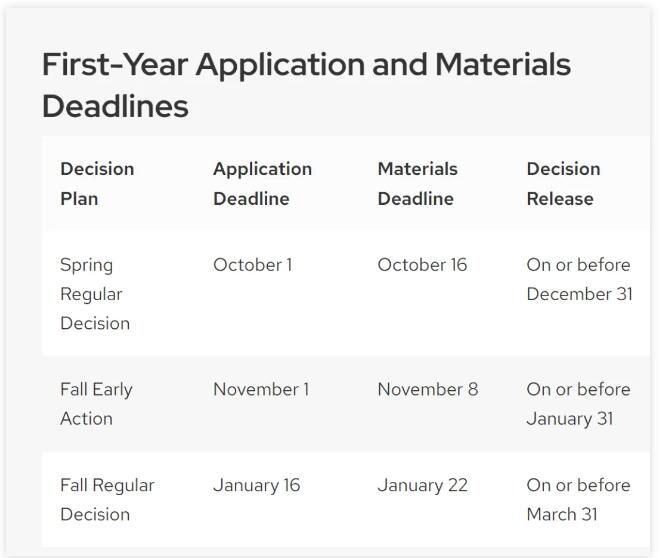
Task: Select the Application Deadline column header
Action: point(263,184)
